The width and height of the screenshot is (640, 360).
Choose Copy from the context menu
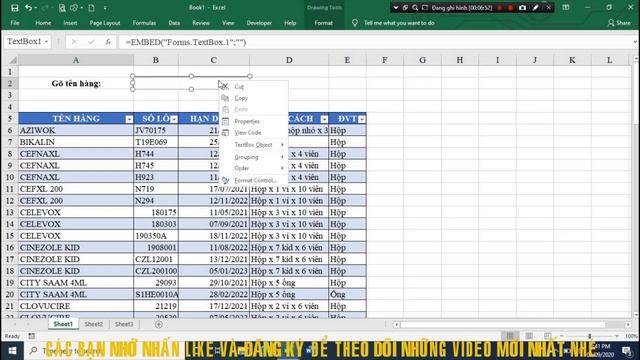pos(253,98)
